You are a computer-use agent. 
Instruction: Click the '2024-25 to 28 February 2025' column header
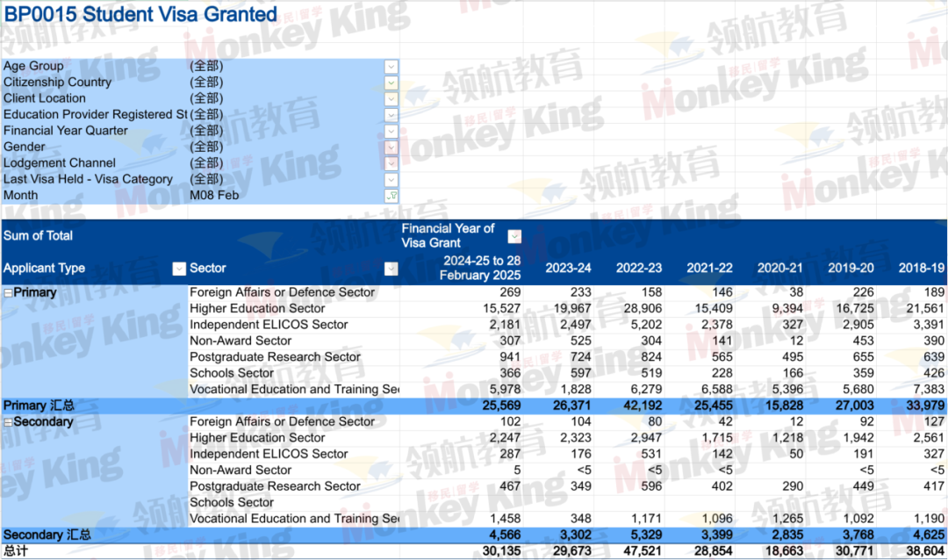click(480, 268)
